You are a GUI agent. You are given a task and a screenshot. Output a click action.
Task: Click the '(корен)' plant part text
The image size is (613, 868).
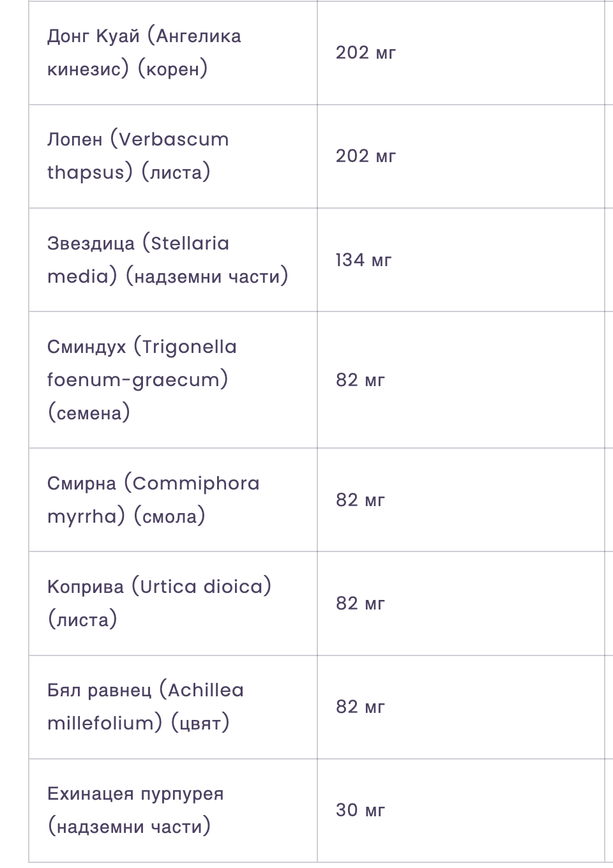(173, 69)
